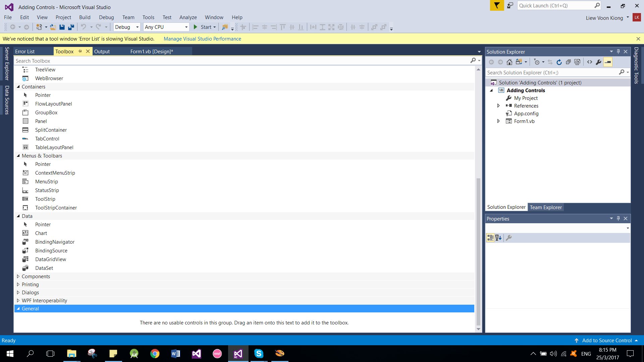Click Collapse All icon in Solution Explorer
Image resolution: width=644 pixels, height=362 pixels.
point(568,62)
